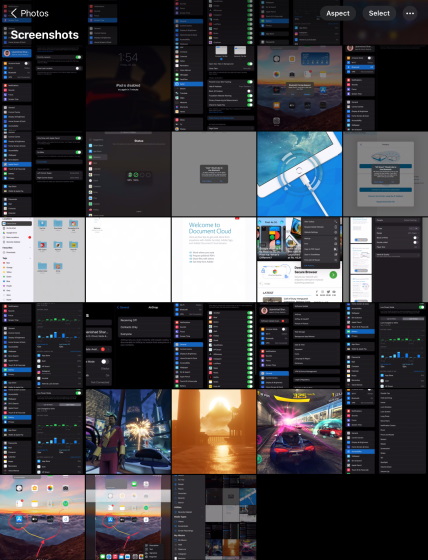Image resolution: width=428 pixels, height=560 pixels.
Task: Tap the Select button
Action: click(379, 13)
